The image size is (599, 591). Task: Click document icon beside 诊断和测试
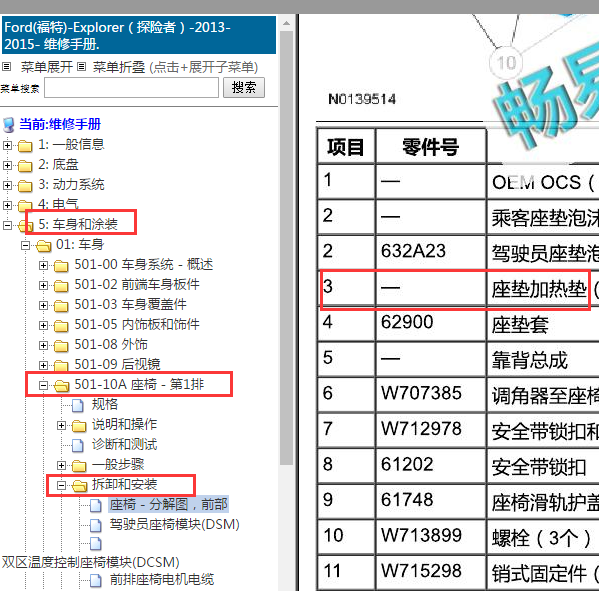[78, 445]
